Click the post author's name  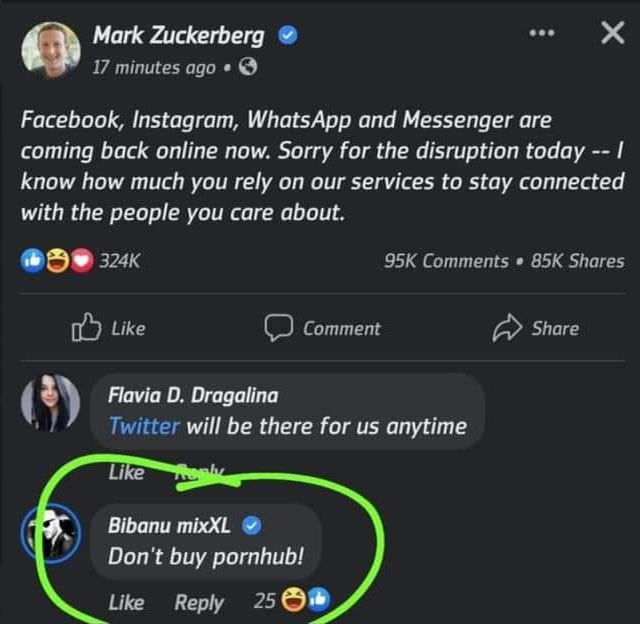coord(178,36)
